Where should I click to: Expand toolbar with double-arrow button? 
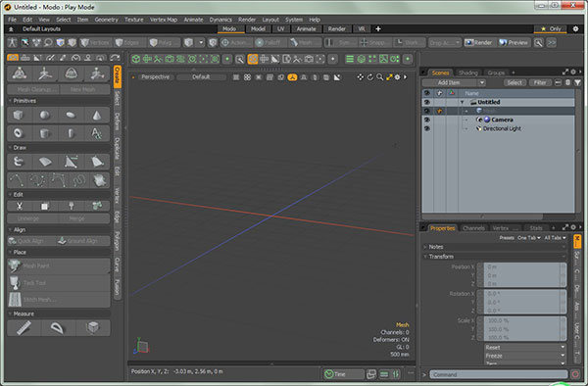pyautogui.click(x=551, y=43)
